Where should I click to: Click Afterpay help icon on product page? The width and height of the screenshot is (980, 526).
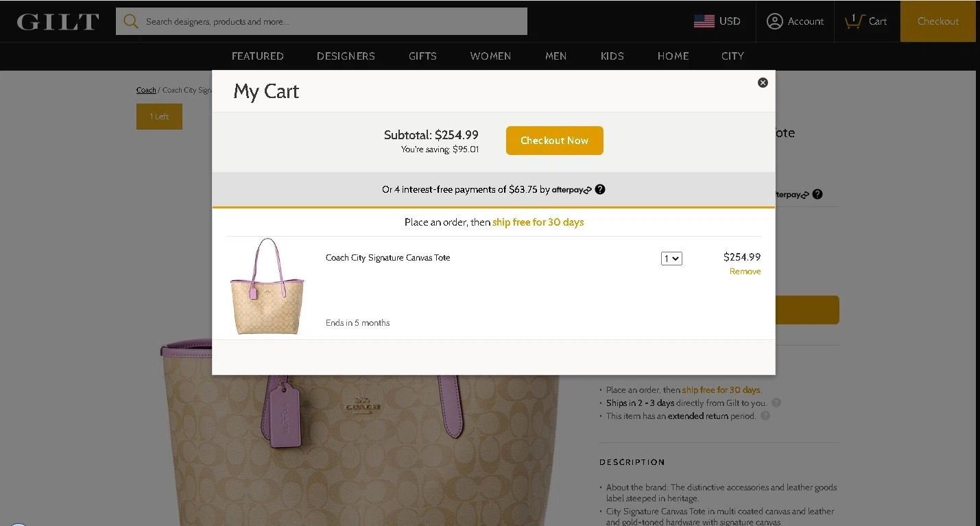pos(817,194)
